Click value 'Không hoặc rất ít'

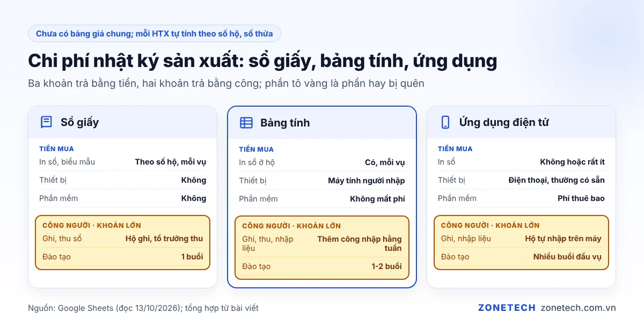572,162
